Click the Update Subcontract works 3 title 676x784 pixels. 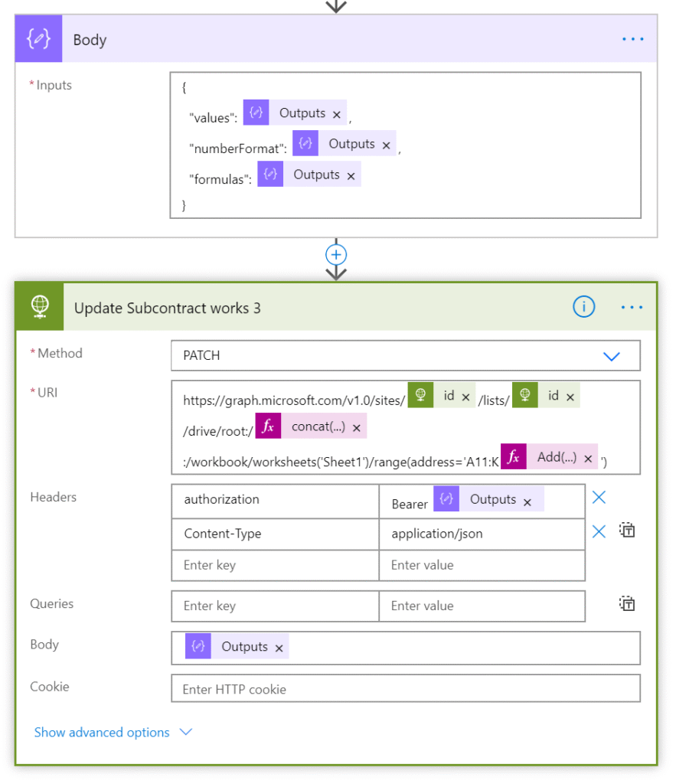[x=168, y=308]
